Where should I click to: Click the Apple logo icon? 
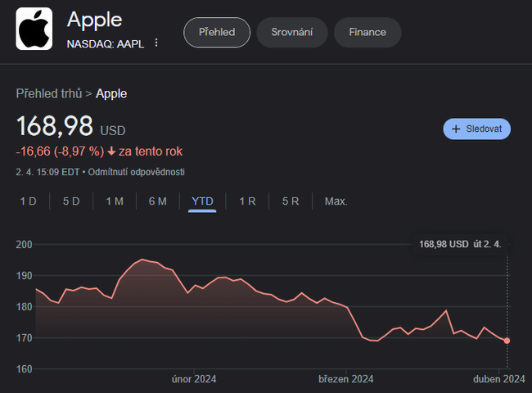34,29
